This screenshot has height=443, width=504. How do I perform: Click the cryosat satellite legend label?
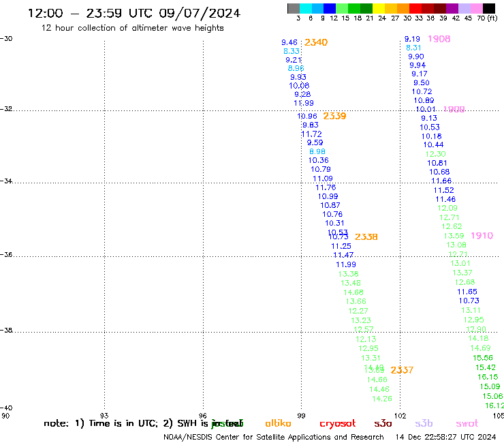click(x=338, y=424)
